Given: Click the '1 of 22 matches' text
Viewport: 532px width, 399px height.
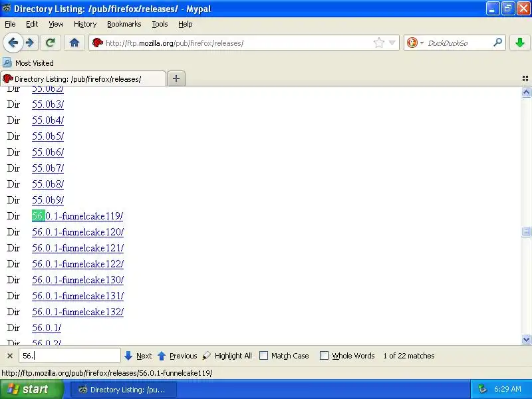Looking at the screenshot, I should click(x=409, y=356).
